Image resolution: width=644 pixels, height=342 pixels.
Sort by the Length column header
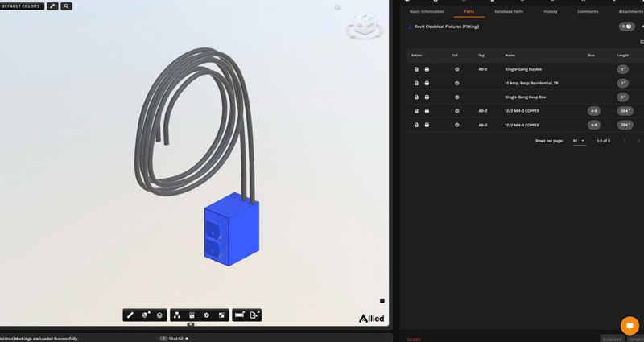[622, 56]
